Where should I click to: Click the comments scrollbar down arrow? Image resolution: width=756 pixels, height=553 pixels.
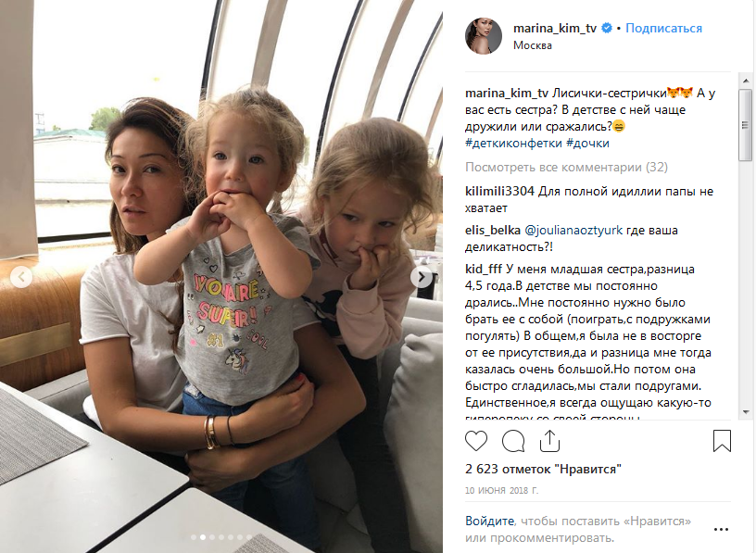click(746, 412)
